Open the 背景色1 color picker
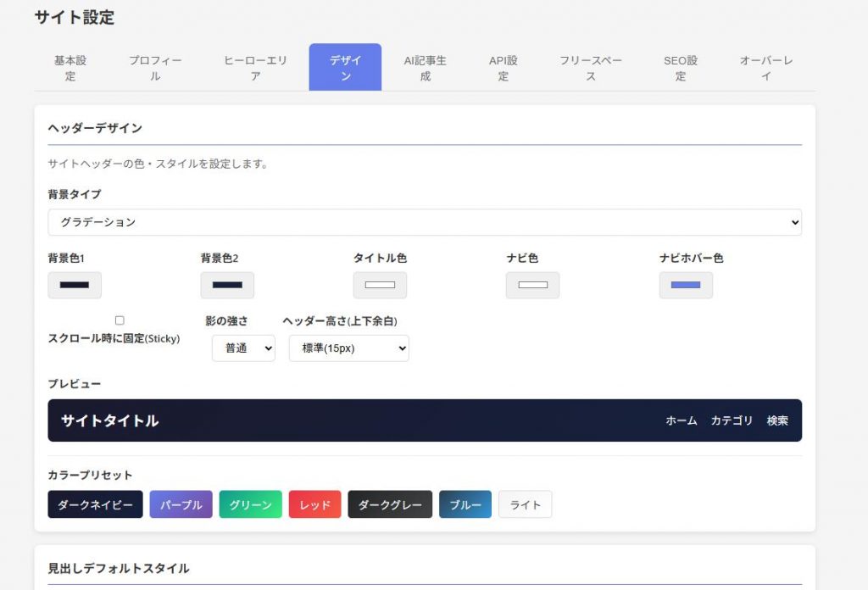This screenshot has width=868, height=590. pos(75,285)
